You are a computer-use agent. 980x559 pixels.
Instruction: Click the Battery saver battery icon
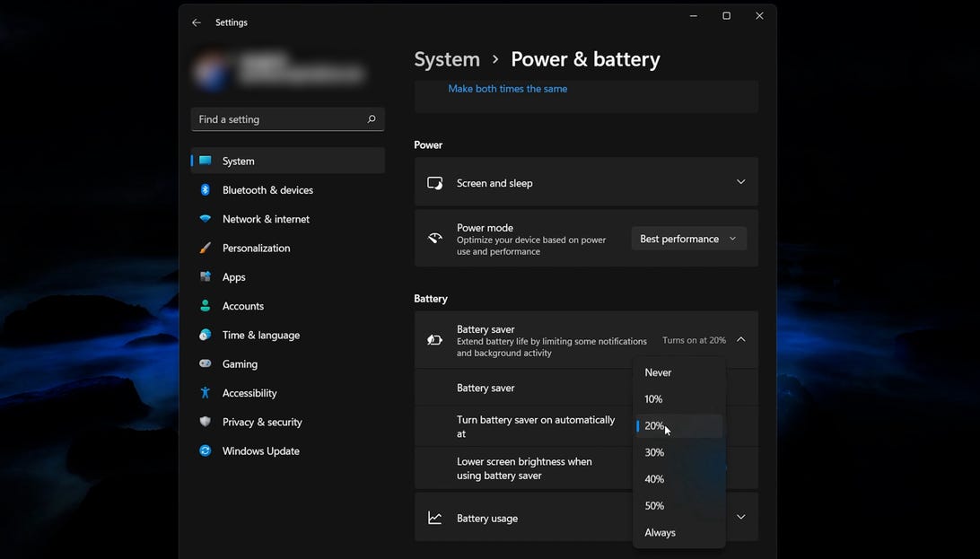[435, 340]
